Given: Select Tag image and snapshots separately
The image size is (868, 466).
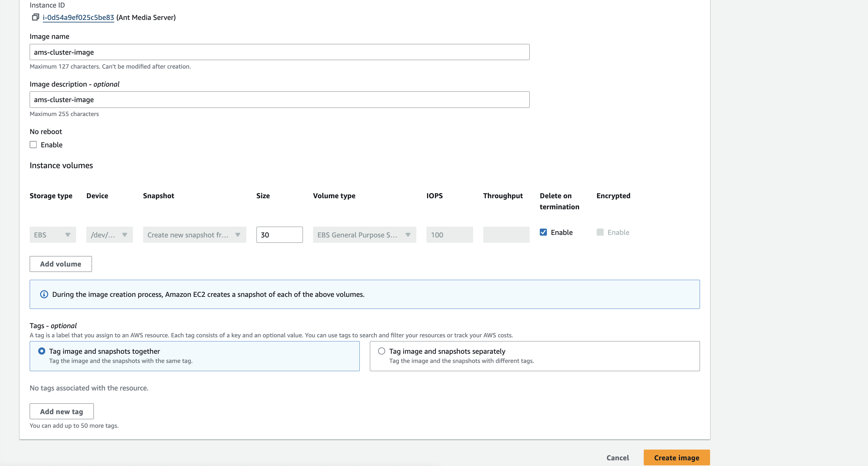Looking at the screenshot, I should [382, 351].
